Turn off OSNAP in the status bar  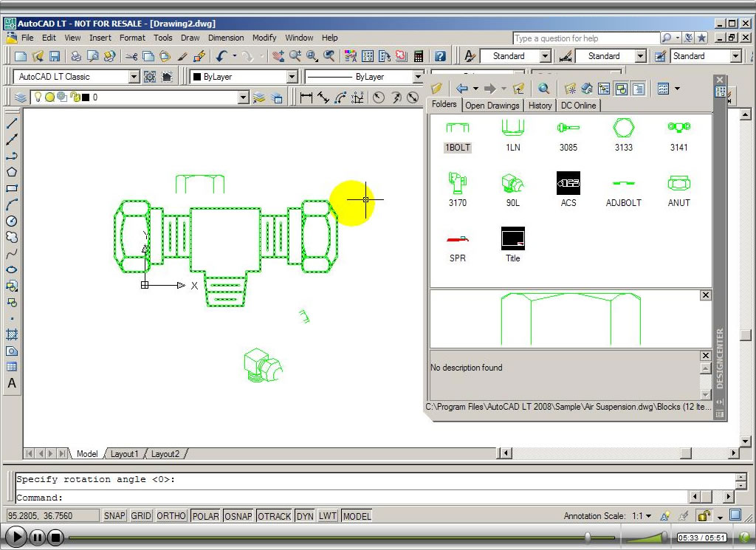click(x=238, y=515)
